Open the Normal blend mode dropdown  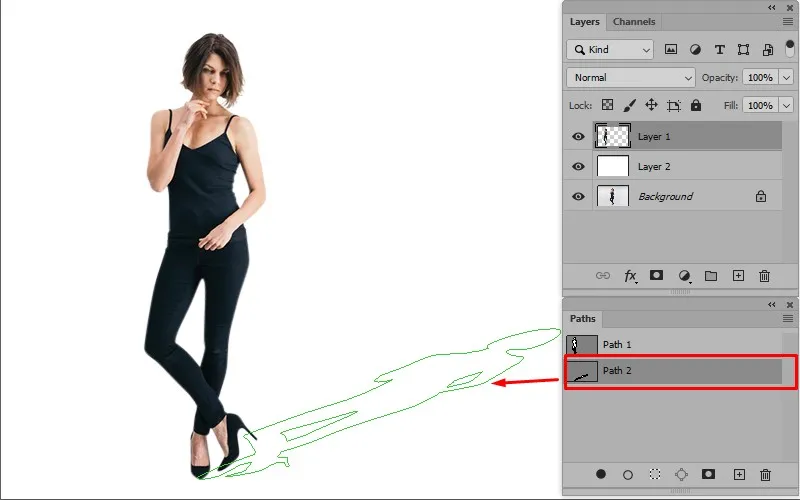click(x=631, y=78)
